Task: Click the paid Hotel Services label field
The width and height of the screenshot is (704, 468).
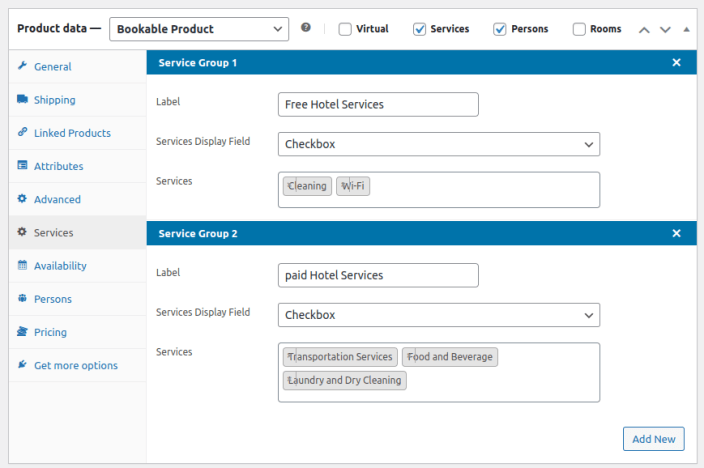Action: tap(378, 275)
